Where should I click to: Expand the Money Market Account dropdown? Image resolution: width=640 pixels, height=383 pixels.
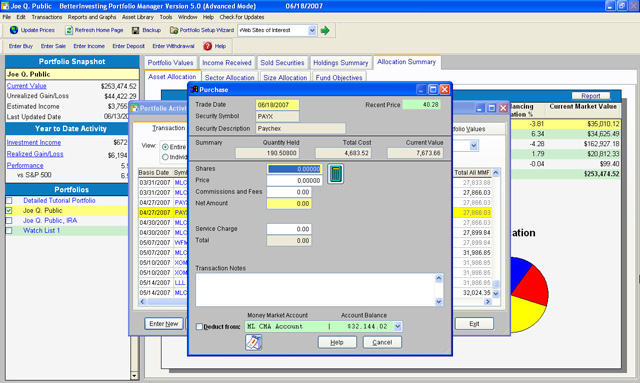coord(398,326)
